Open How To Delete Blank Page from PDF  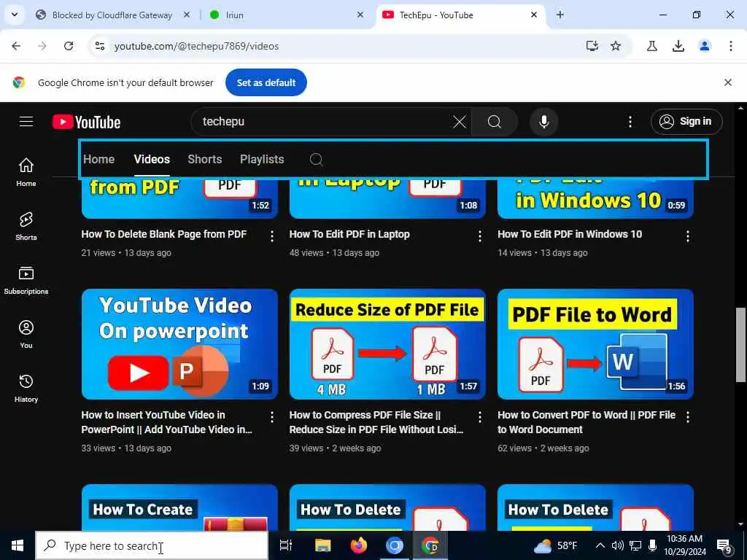pos(164,234)
